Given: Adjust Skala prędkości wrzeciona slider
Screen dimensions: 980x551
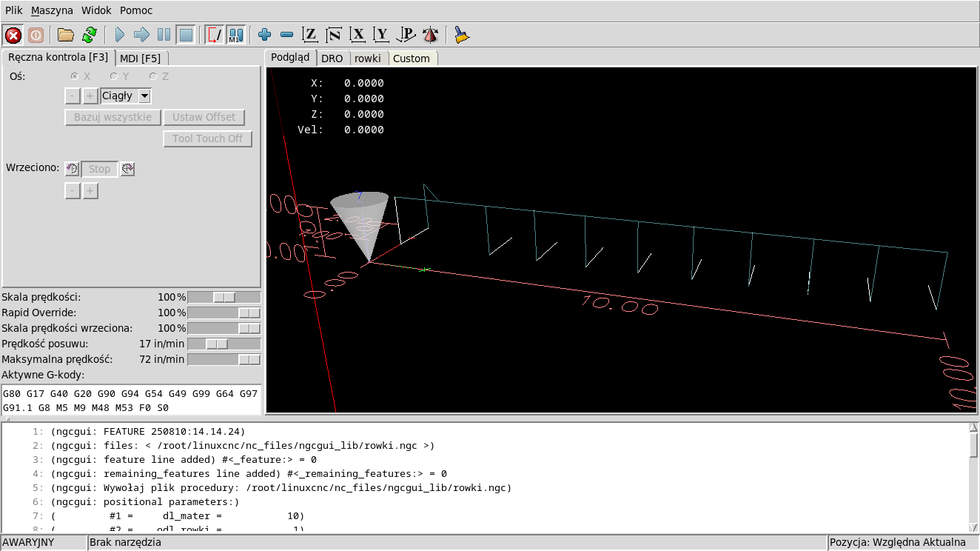Looking at the screenshot, I should point(224,328).
